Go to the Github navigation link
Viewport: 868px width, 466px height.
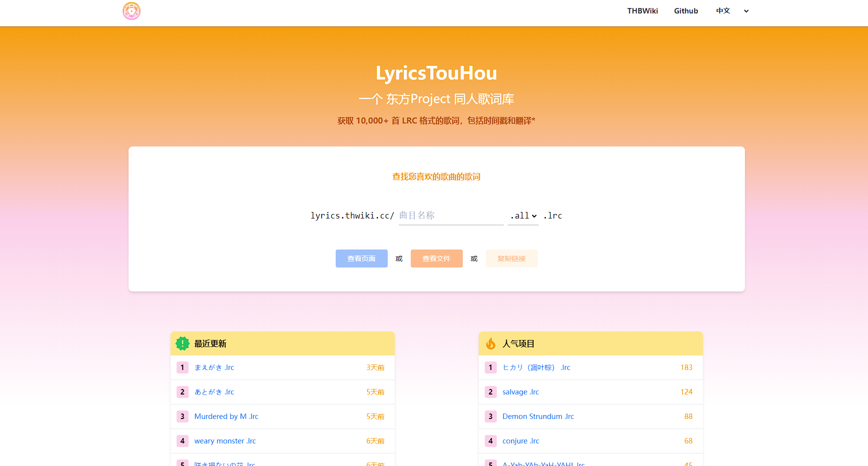[x=686, y=11]
